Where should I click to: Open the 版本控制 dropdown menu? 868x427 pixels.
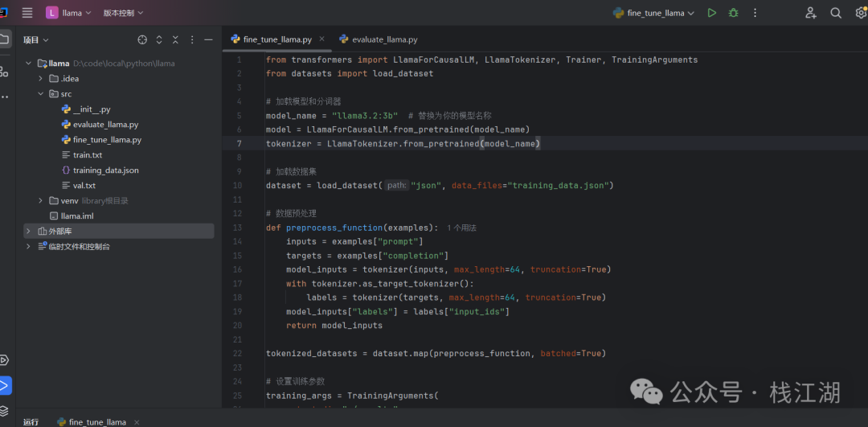click(123, 13)
